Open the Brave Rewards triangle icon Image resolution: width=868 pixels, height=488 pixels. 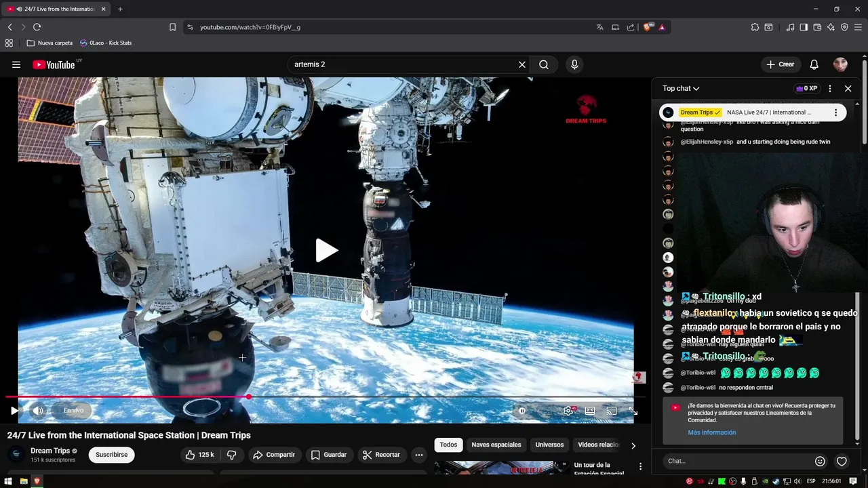pos(662,27)
